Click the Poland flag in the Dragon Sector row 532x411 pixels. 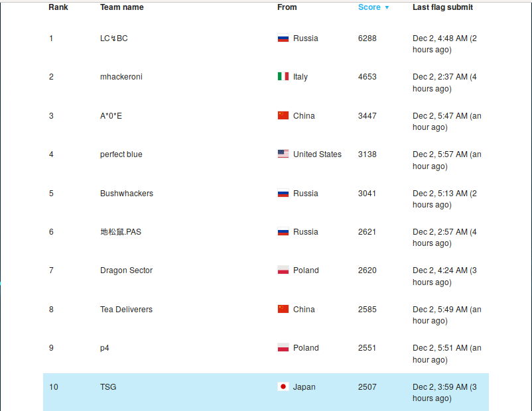(x=283, y=270)
